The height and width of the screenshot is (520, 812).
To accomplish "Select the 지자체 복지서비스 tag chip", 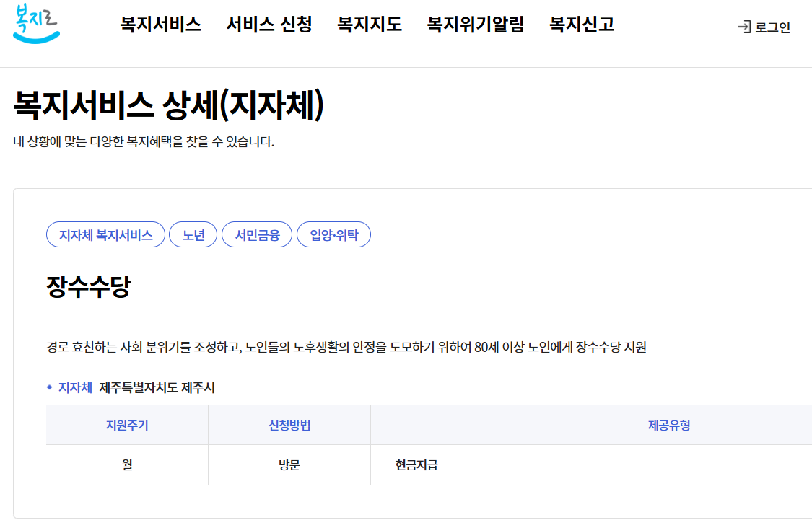I will point(105,234).
